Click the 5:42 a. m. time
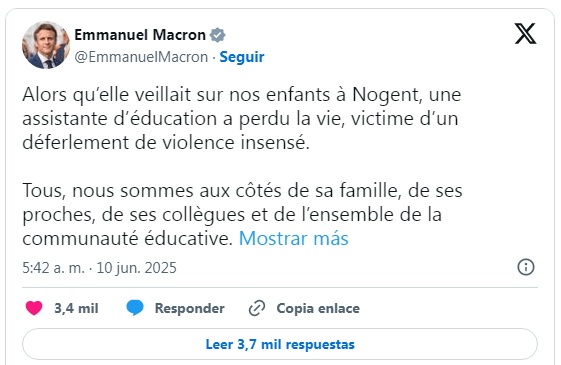The width and height of the screenshot is (561, 365). click(x=53, y=268)
